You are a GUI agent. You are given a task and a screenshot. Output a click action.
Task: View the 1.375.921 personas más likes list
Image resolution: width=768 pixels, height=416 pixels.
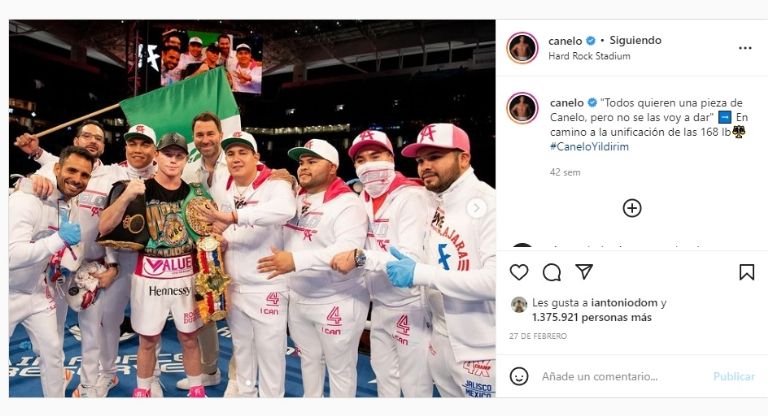(x=592, y=318)
